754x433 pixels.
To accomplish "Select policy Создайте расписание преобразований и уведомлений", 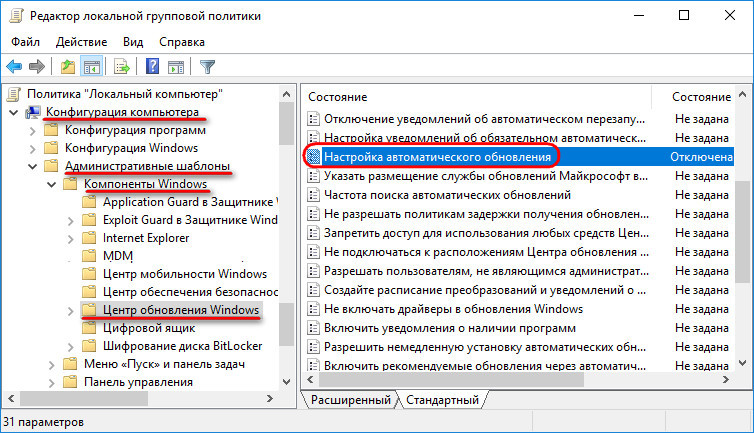I will 485,290.
